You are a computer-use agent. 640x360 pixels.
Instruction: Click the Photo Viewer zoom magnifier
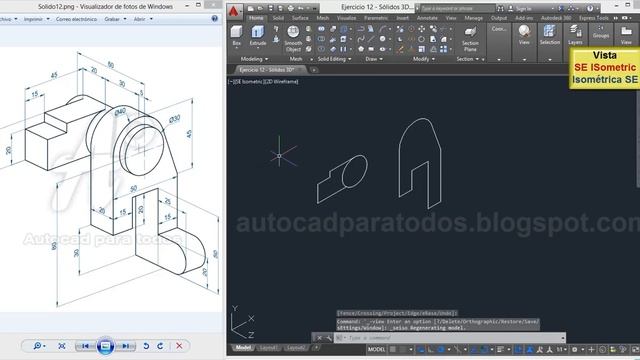37,346
